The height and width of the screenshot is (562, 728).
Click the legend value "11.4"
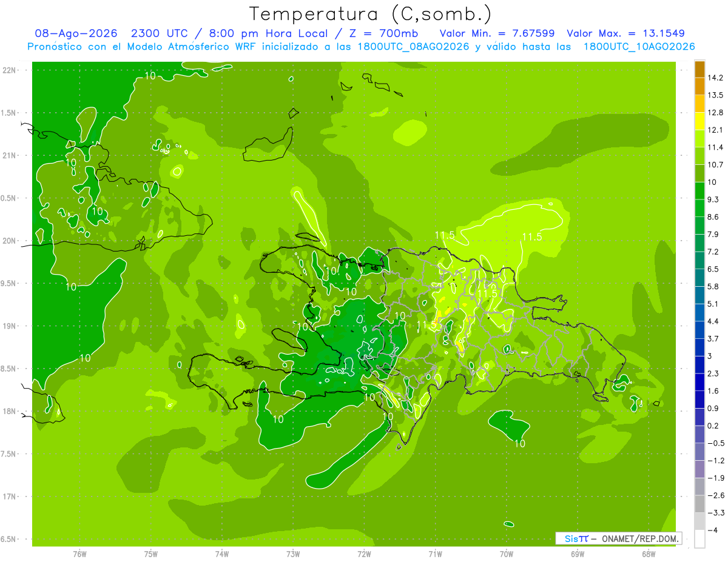tap(715, 147)
